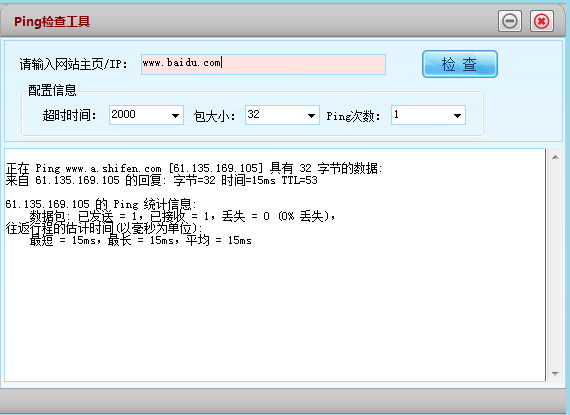Click the reply line with TTL=53

162,180
